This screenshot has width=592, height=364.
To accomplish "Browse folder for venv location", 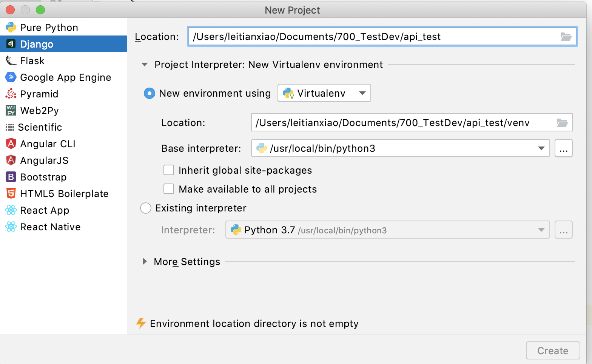I will (562, 123).
